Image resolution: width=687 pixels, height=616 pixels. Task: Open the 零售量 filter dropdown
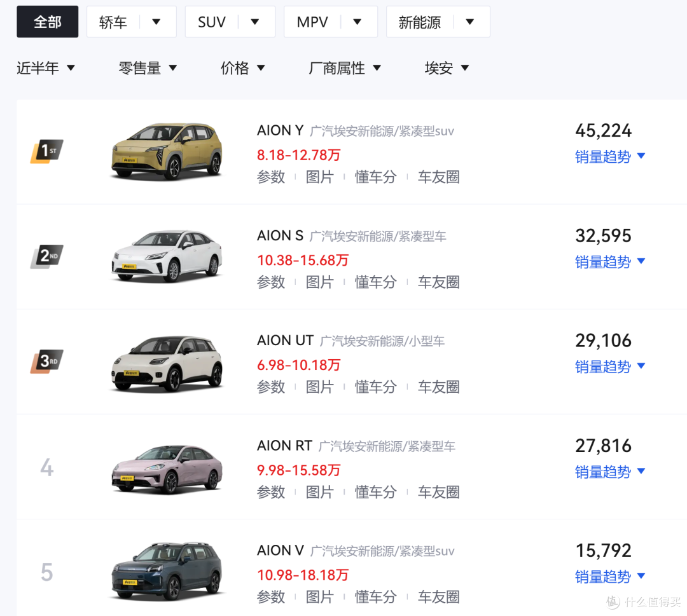(148, 68)
